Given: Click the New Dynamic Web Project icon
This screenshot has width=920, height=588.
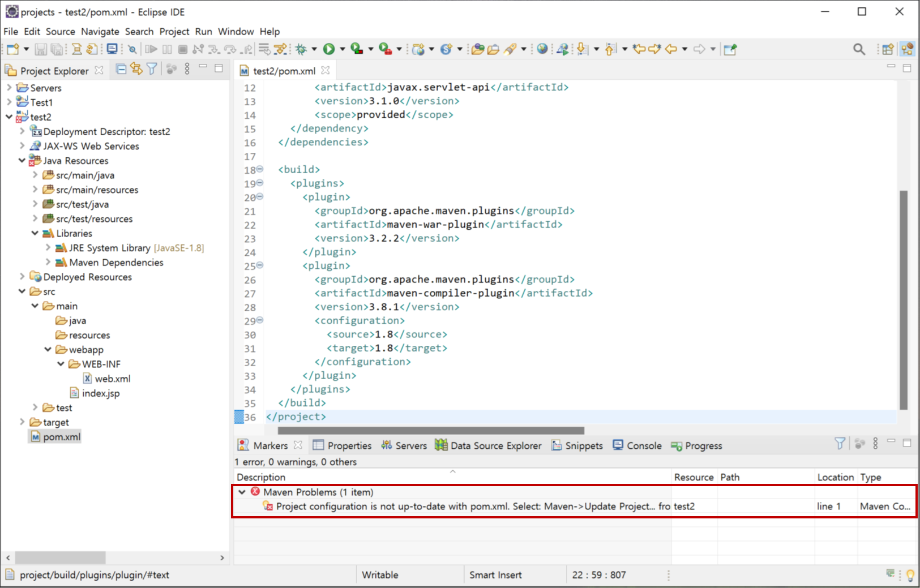Looking at the screenshot, I should point(418,49).
